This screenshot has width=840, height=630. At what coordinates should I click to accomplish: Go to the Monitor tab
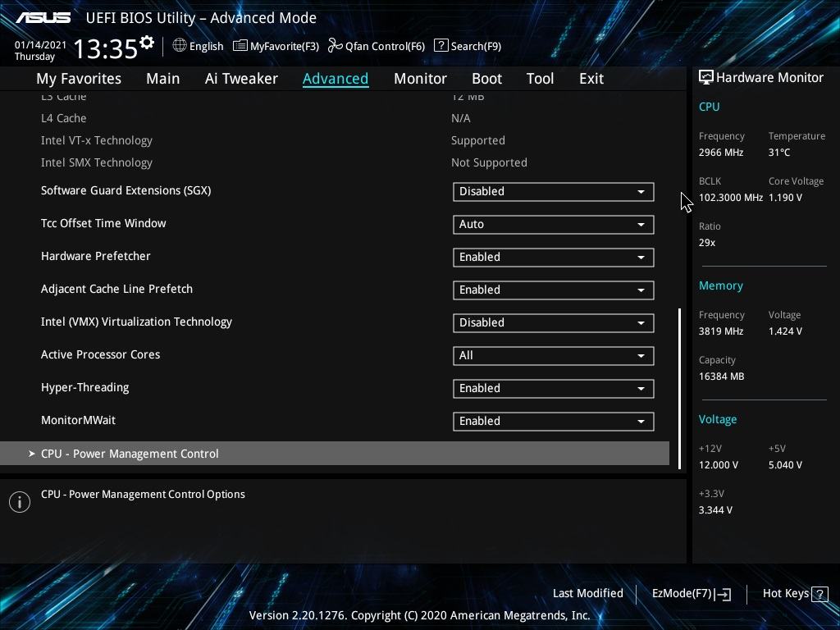click(420, 79)
